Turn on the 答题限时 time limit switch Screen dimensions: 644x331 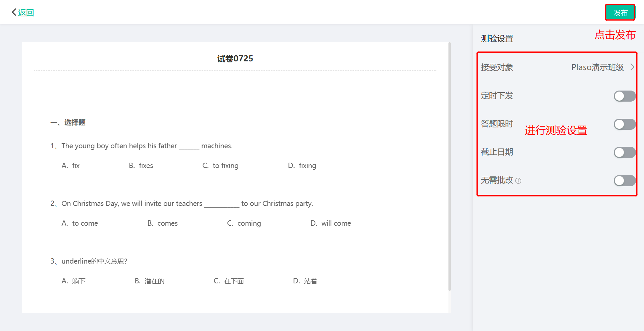pos(624,124)
